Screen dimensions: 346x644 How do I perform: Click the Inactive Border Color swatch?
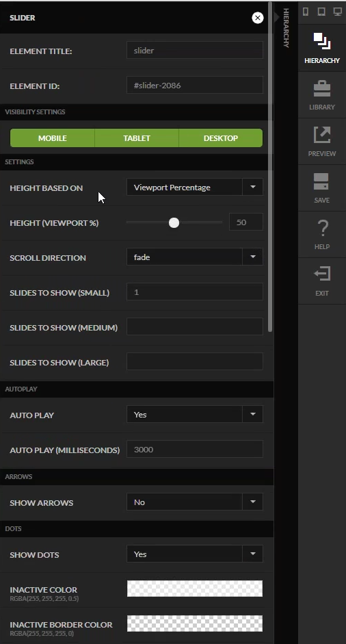pos(195,623)
